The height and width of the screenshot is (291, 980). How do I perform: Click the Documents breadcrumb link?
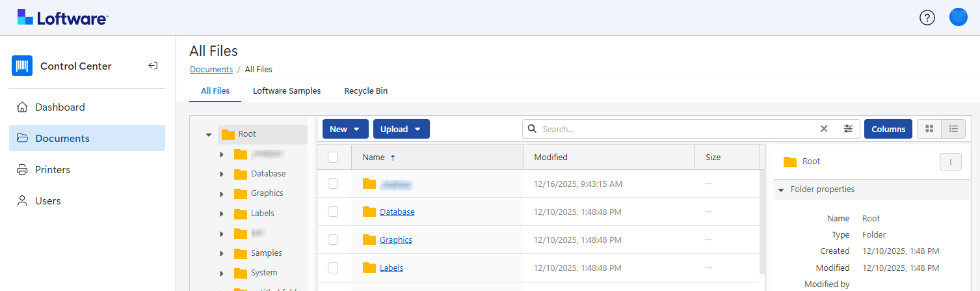pyautogui.click(x=211, y=70)
